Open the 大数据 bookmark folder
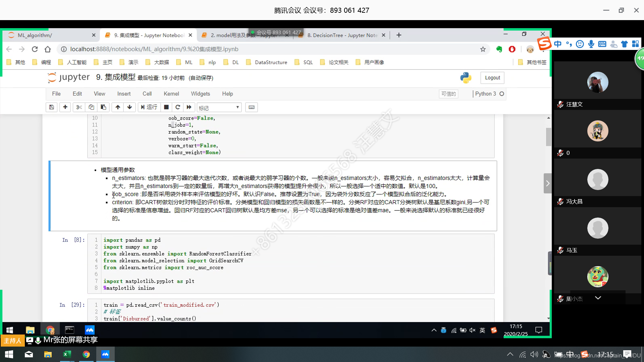The image size is (644, 362). point(157,62)
